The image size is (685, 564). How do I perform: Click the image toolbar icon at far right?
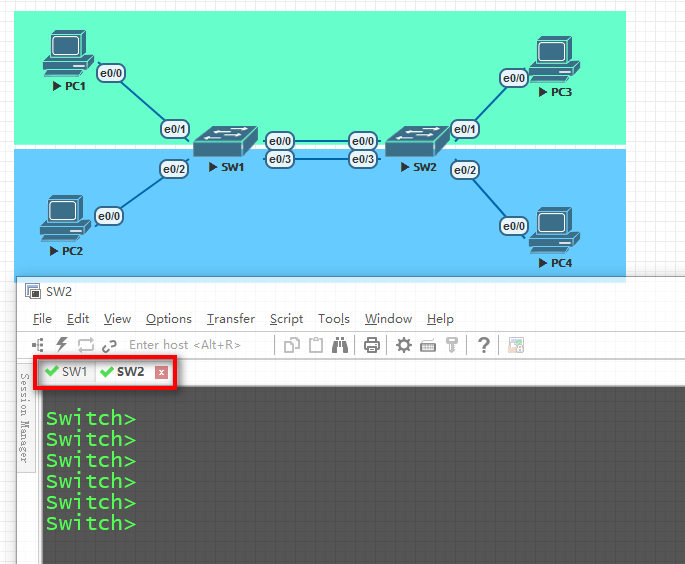click(x=515, y=345)
